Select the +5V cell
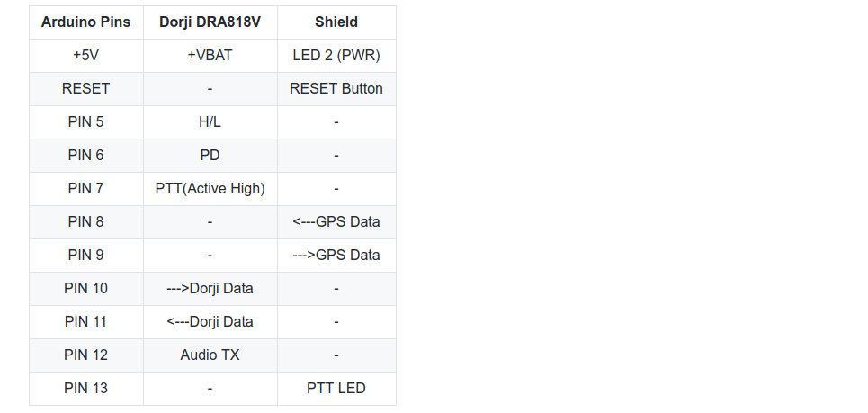 coord(85,56)
